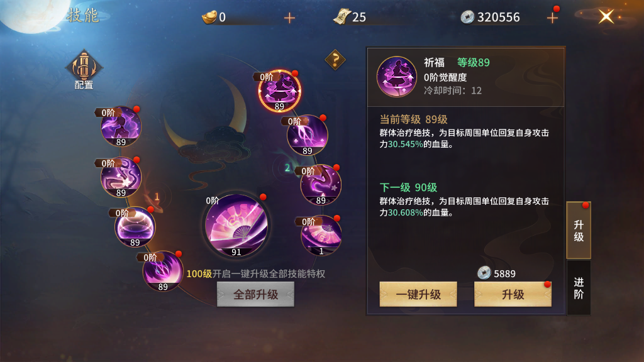This screenshot has height=362, width=644.
Task: Click the 全部升级 upgrade all button
Action: 255,294
